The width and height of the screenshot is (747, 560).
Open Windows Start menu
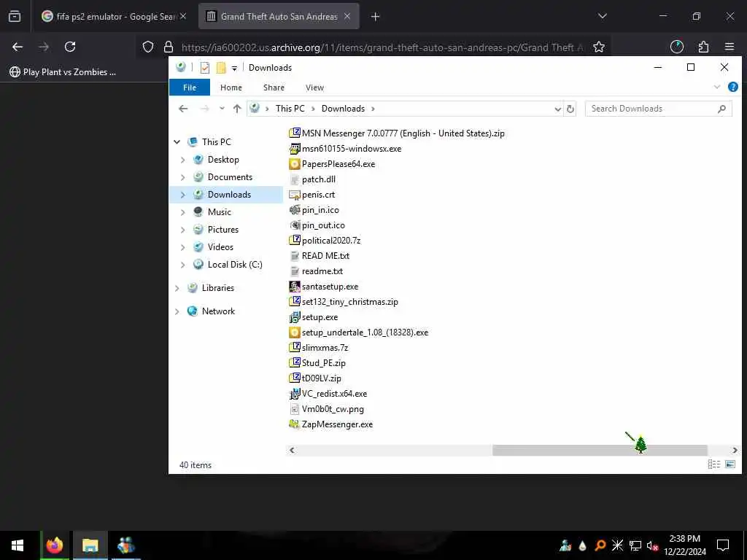click(x=18, y=545)
